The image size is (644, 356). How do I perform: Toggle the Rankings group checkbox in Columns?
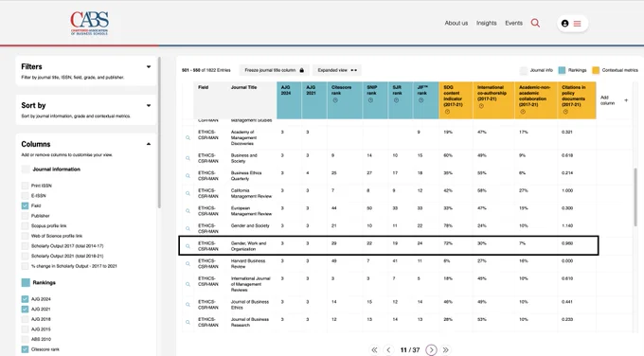26,282
